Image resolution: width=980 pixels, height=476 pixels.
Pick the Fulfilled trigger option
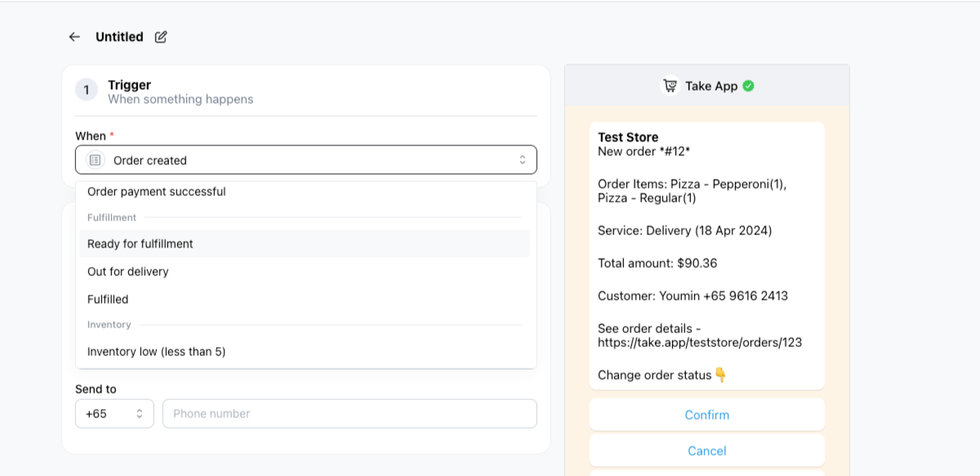pyautogui.click(x=305, y=300)
